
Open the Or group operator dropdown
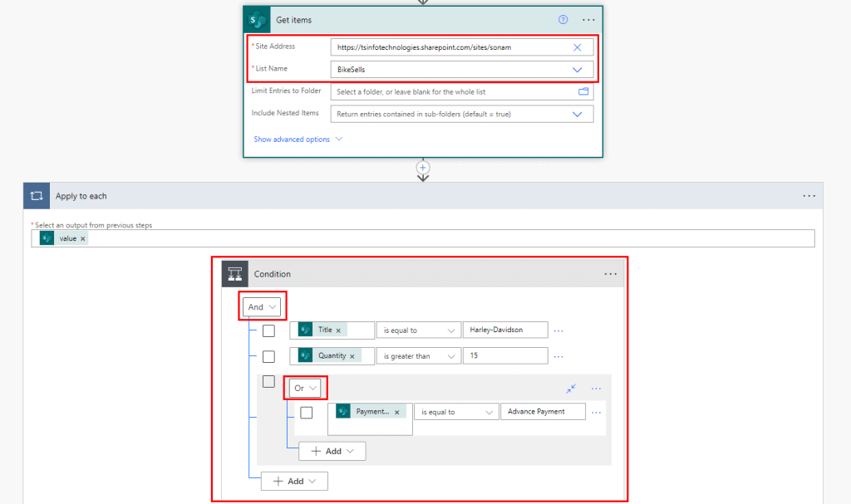click(x=305, y=389)
